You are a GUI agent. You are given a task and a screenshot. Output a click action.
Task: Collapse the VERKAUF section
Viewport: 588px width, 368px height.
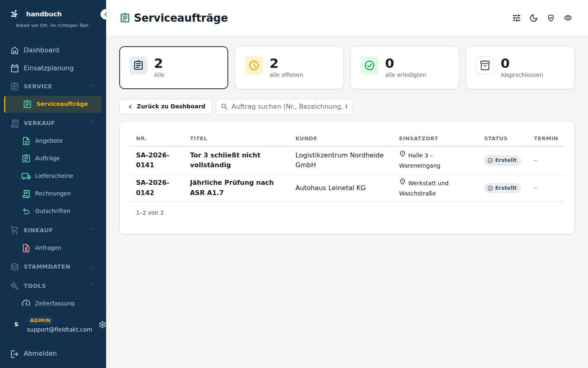(x=53, y=123)
